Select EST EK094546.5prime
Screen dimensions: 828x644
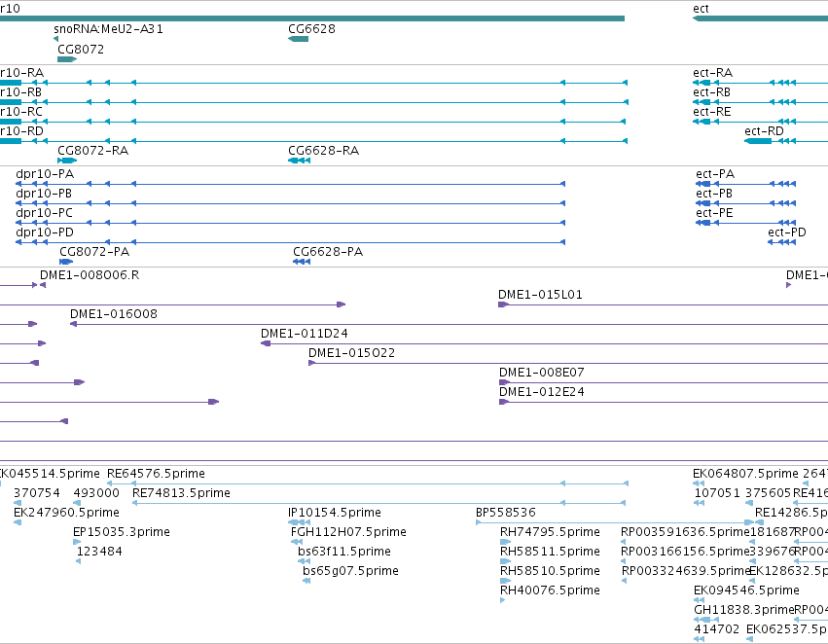746,591
